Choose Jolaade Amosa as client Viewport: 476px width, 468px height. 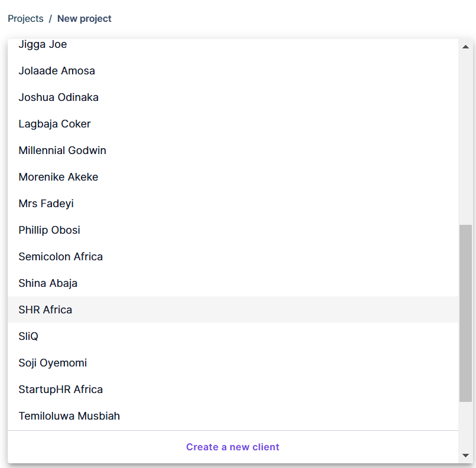[x=233, y=71]
